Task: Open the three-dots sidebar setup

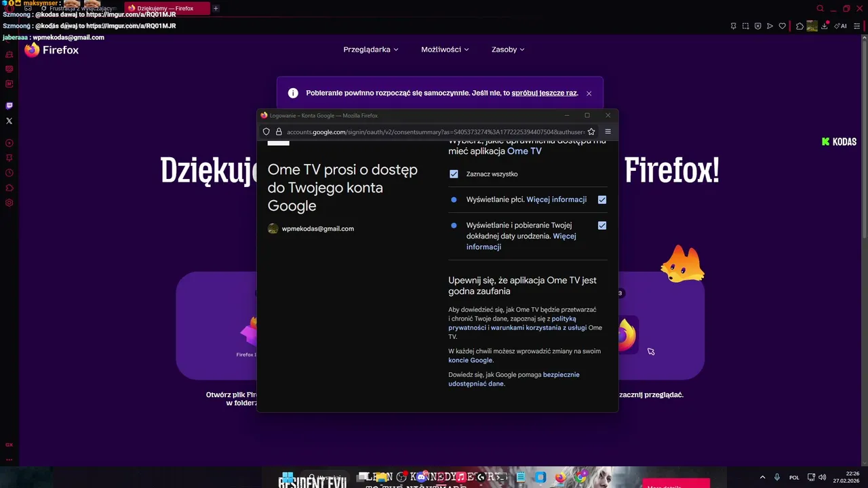Action: (x=9, y=460)
